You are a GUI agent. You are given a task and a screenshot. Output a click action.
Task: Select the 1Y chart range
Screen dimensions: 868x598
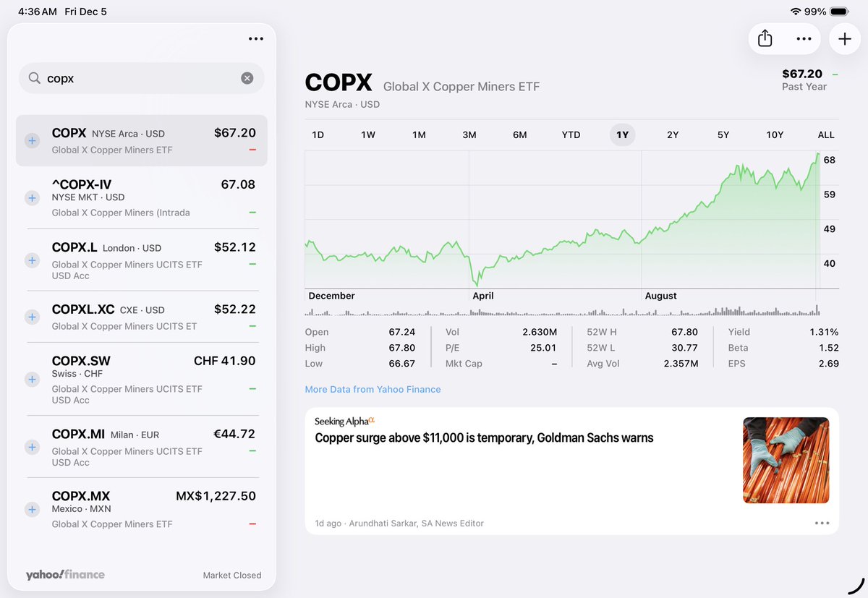coord(622,135)
